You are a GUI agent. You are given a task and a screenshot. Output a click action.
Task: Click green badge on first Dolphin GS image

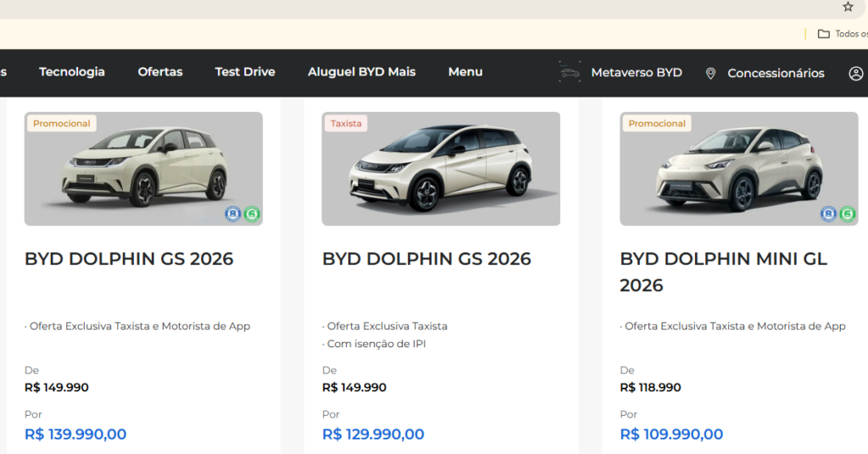[252, 214]
